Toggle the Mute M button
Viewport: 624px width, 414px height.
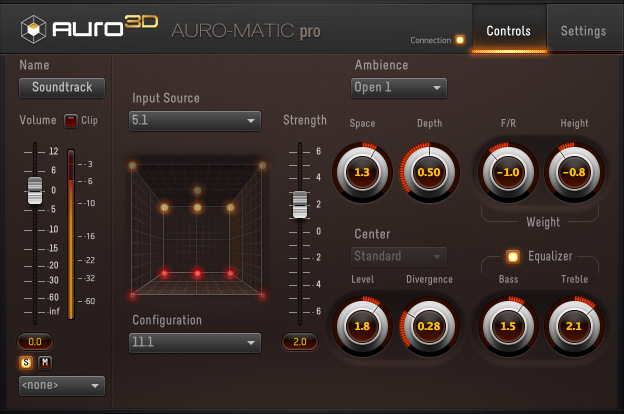click(45, 363)
